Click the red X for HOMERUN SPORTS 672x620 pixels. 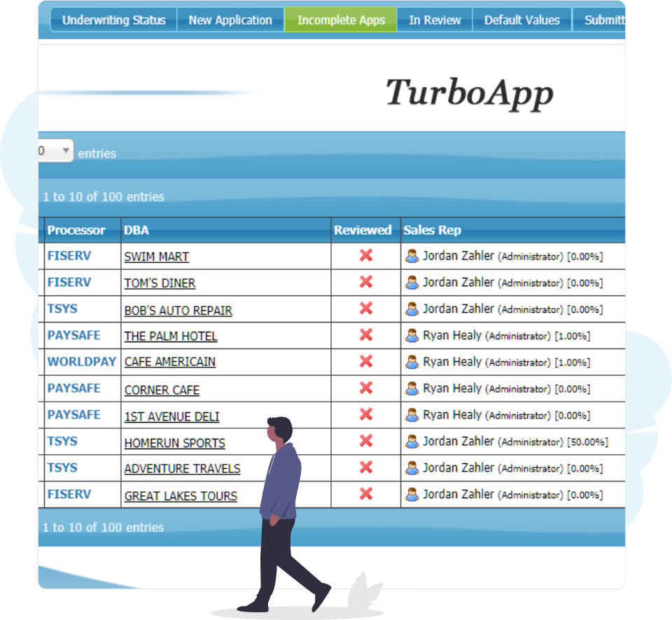click(x=366, y=441)
